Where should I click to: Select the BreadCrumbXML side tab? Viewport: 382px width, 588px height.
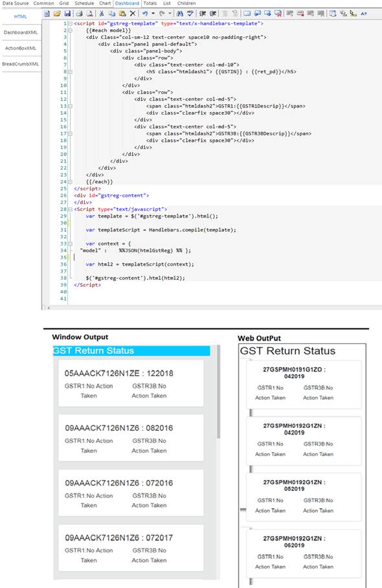point(21,63)
